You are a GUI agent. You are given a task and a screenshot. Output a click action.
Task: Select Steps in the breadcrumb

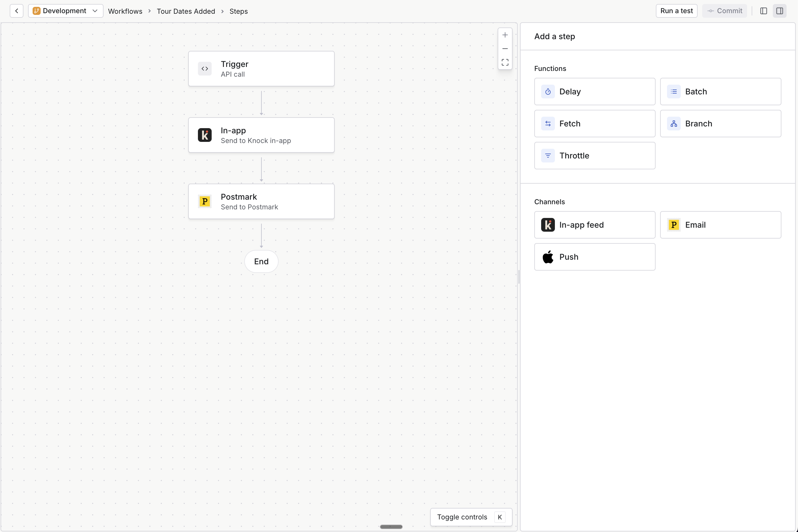[238, 11]
